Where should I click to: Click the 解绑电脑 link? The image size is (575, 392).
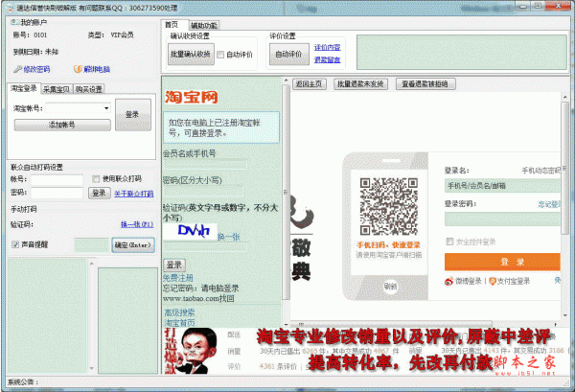[x=97, y=69]
